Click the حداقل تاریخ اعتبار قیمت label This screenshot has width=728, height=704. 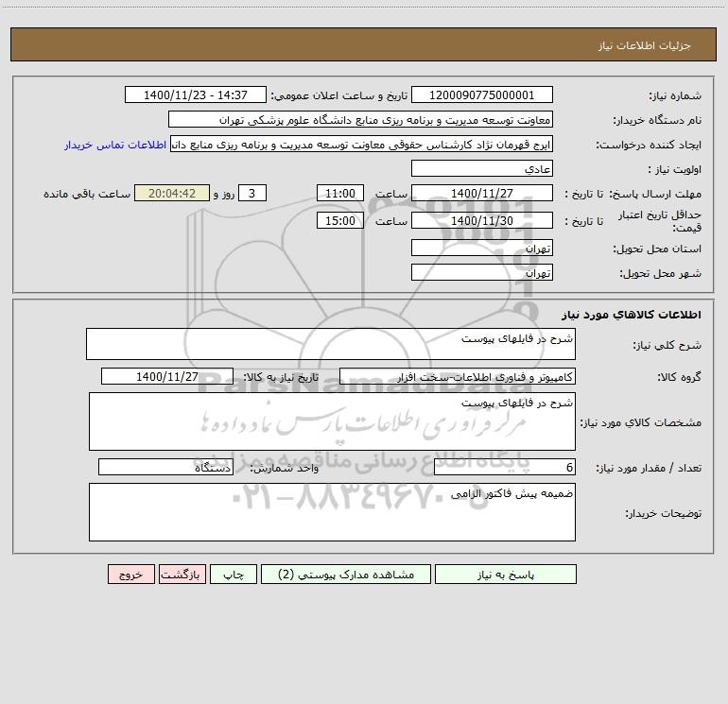pos(660,221)
